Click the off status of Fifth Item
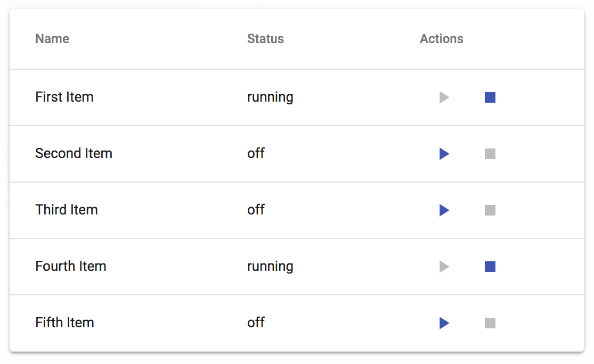The height and width of the screenshot is (364, 594). pos(256,323)
